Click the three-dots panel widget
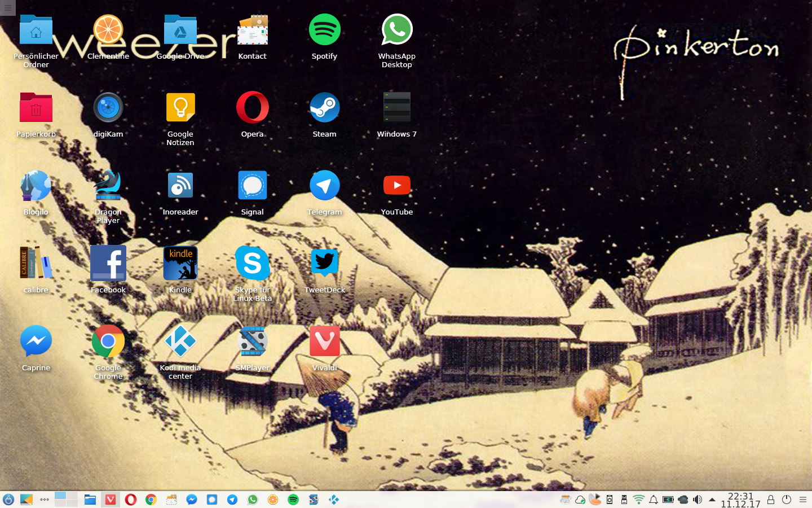 pos(45,500)
